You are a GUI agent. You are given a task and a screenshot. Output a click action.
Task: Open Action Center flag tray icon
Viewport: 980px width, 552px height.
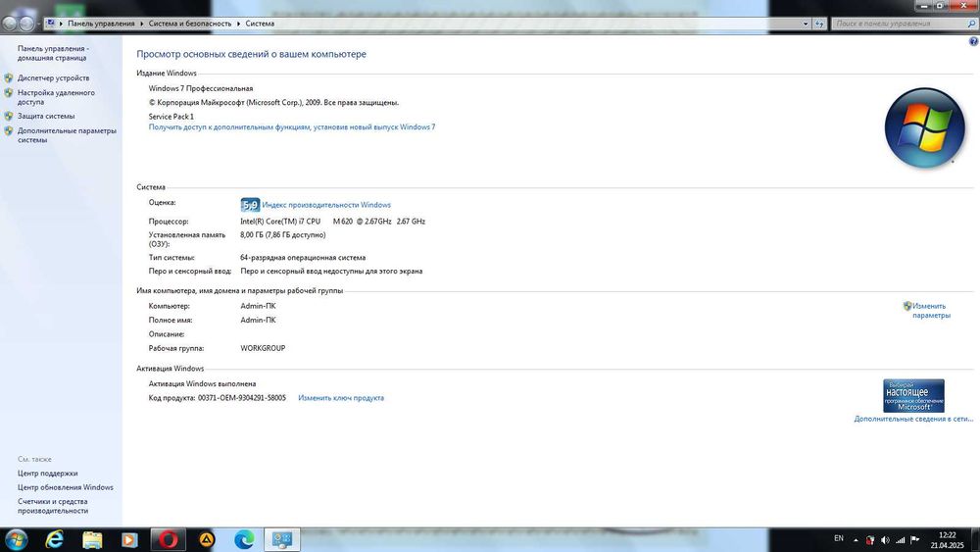[x=915, y=540]
